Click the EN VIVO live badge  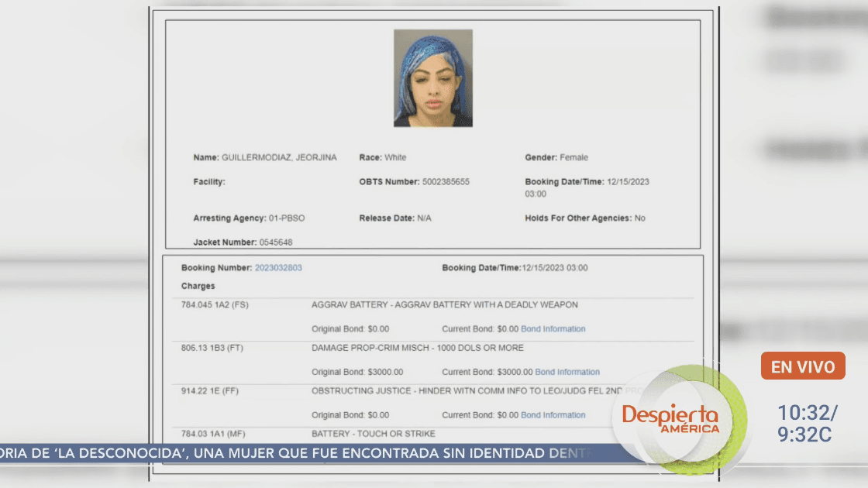(802, 366)
